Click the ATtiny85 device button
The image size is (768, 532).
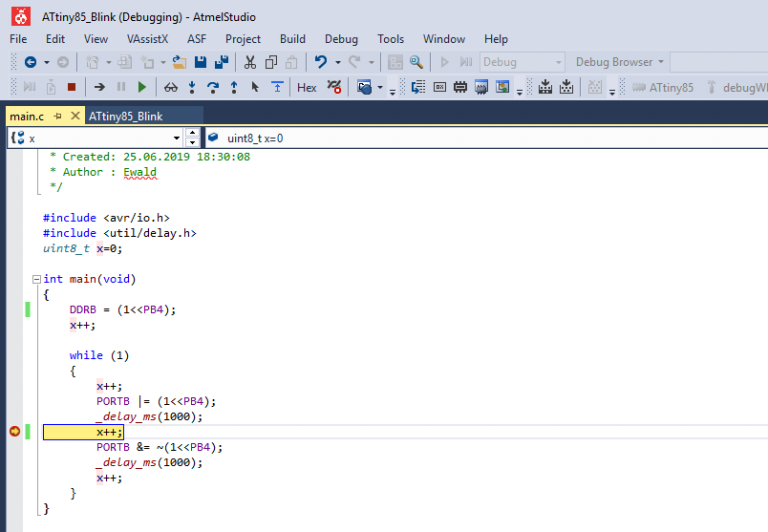tap(663, 87)
